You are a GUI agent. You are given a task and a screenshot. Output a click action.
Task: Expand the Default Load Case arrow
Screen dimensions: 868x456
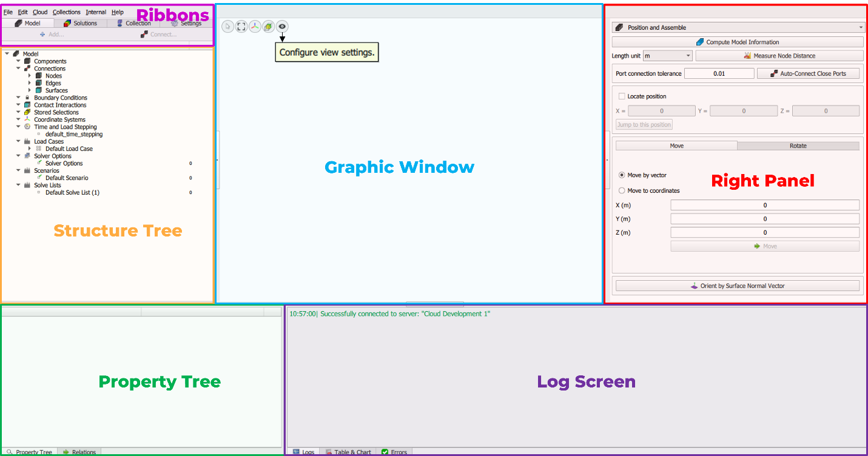pos(30,149)
